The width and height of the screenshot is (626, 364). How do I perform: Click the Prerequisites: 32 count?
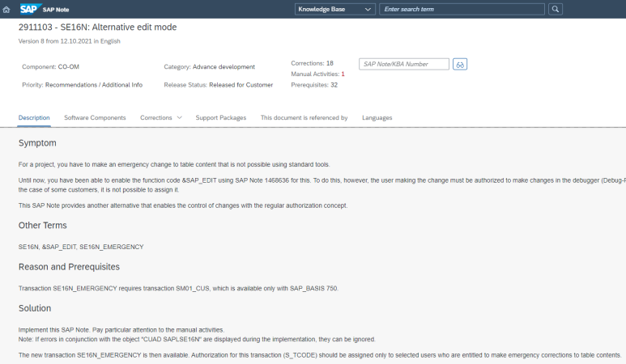[x=314, y=85]
